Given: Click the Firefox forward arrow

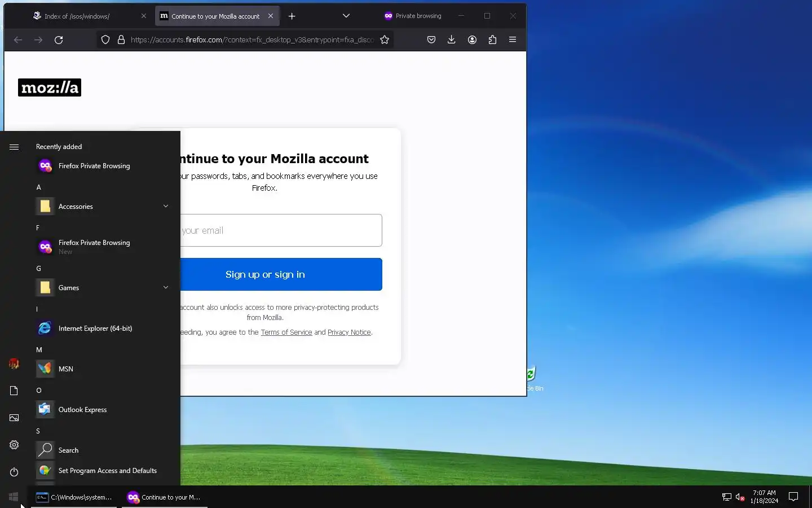Looking at the screenshot, I should (x=38, y=40).
